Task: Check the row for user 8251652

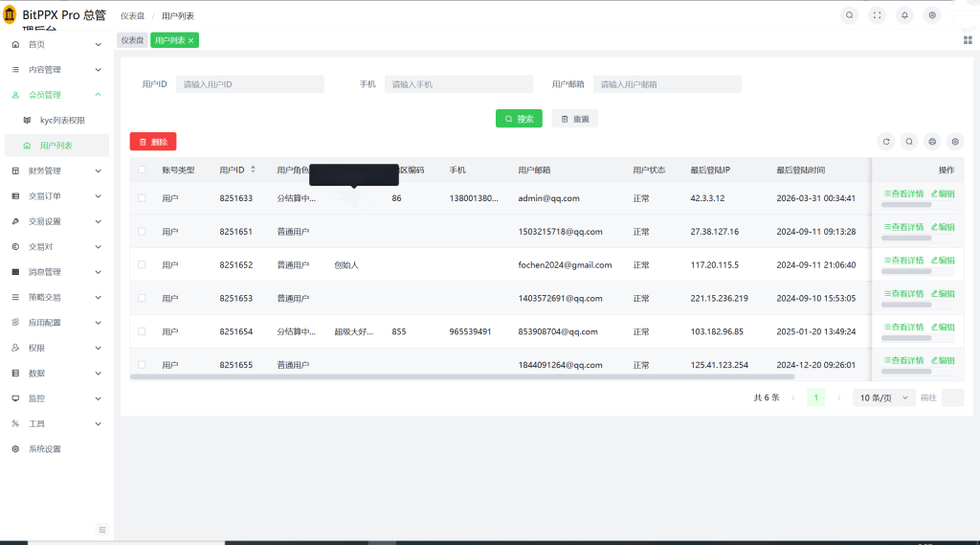Action: 142,264
